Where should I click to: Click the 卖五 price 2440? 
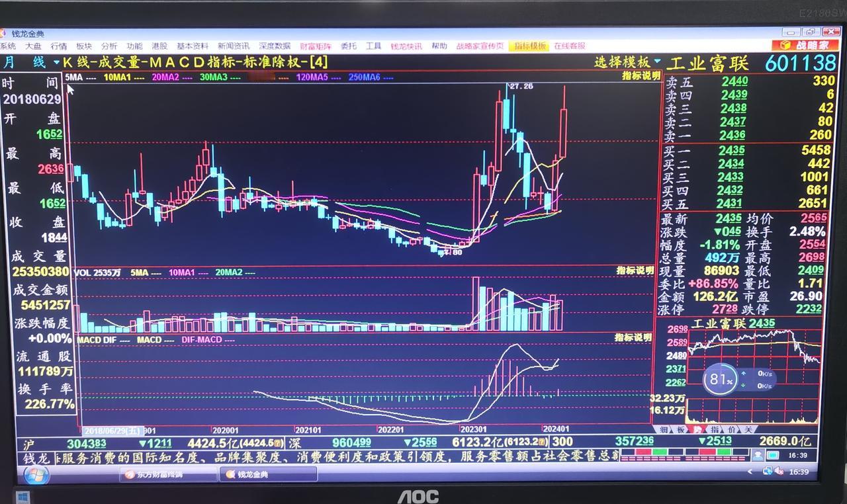pyautogui.click(x=734, y=81)
